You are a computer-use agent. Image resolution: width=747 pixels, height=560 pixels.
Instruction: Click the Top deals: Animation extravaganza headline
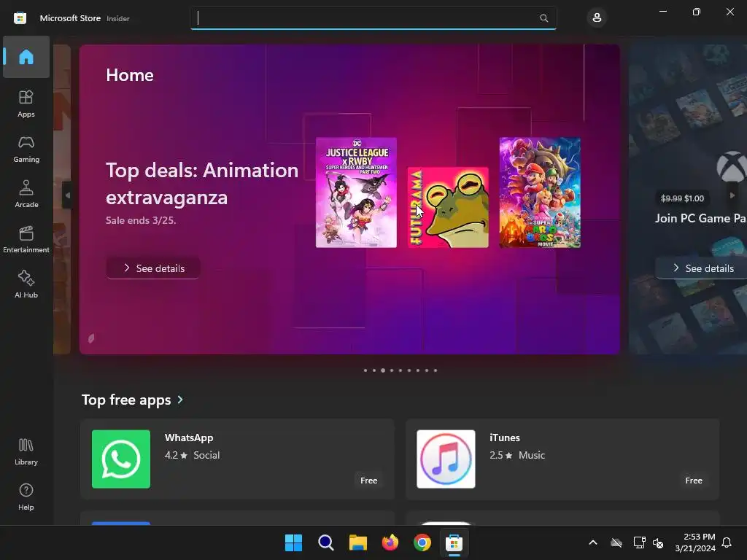pyautogui.click(x=202, y=184)
